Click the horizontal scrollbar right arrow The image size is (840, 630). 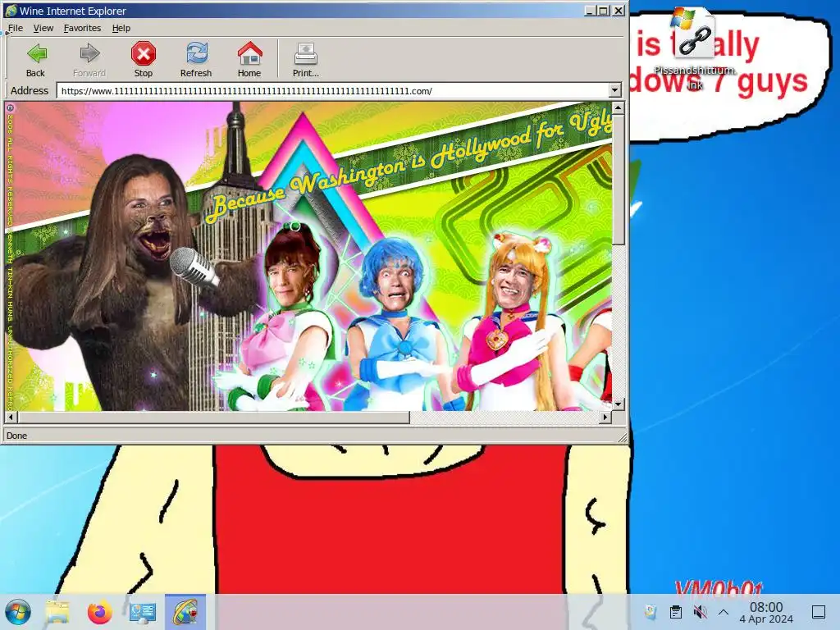pos(605,417)
